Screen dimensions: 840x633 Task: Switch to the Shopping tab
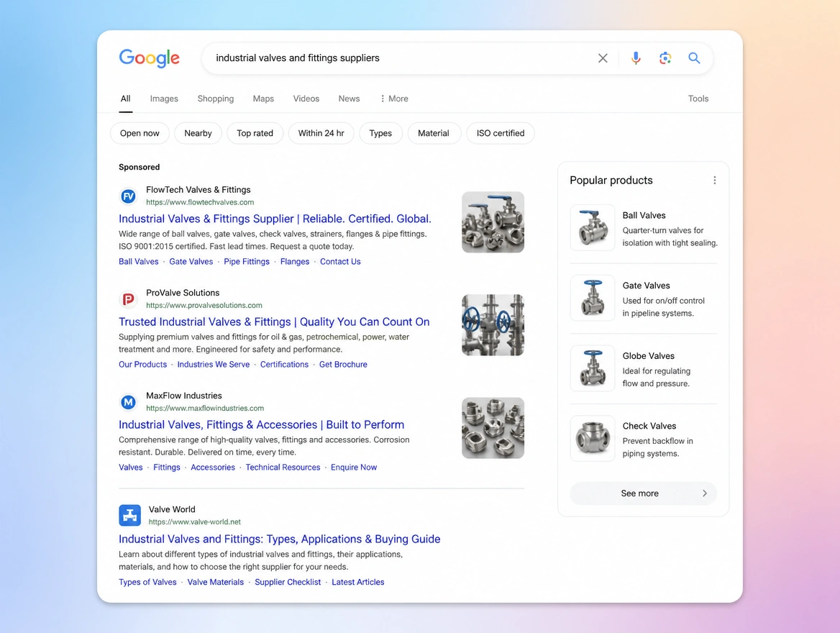click(x=215, y=99)
